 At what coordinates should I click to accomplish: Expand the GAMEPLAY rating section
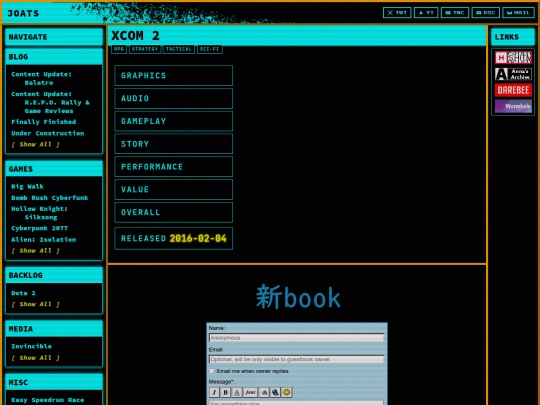pos(174,121)
